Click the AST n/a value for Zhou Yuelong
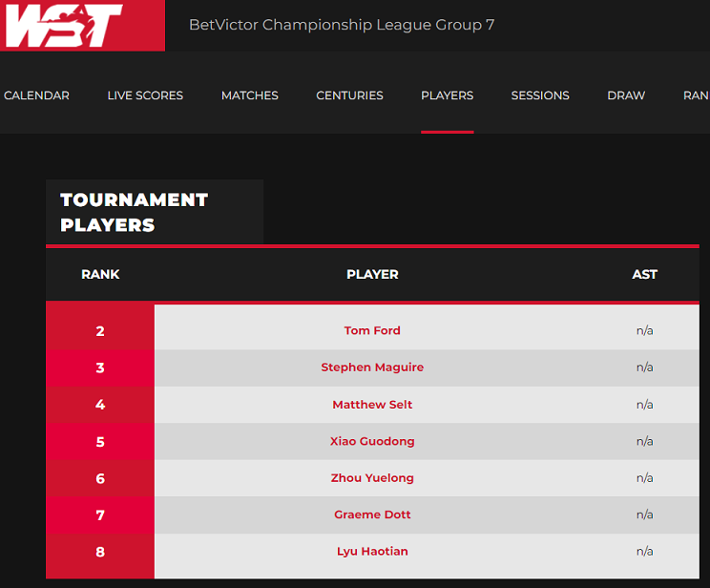Image resolution: width=710 pixels, height=588 pixels. [645, 478]
